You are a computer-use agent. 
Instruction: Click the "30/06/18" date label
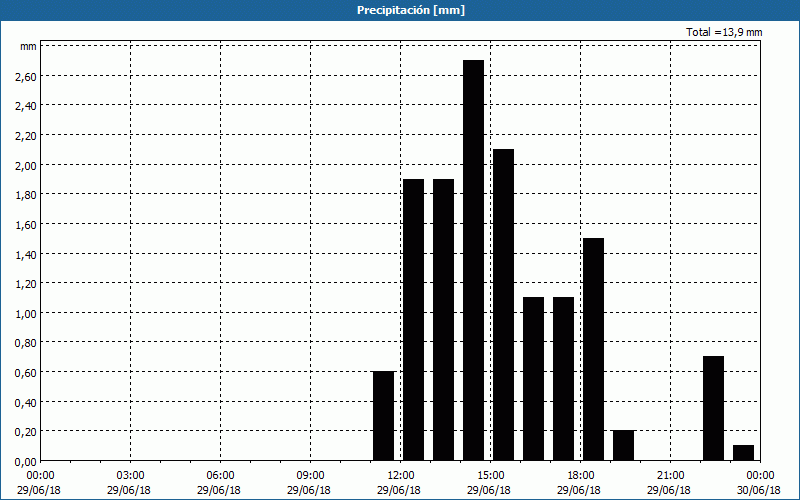[x=759, y=490]
